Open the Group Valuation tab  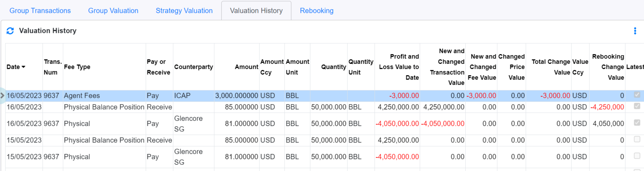113,11
